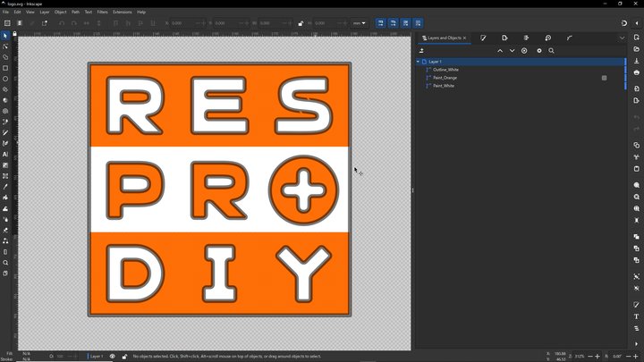Toggle move patterns with objects

click(x=418, y=23)
